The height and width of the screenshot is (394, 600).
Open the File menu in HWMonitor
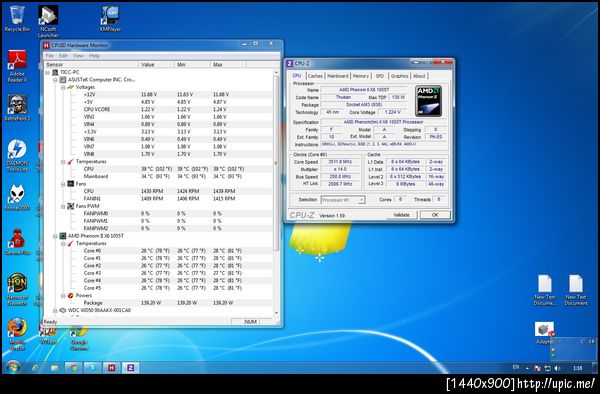pyautogui.click(x=50, y=56)
